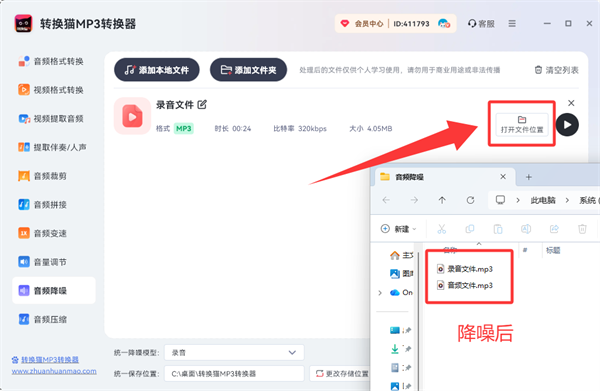Open Home (主文件夹) in Explorer navigation
This screenshot has width=600, height=391.
pyautogui.click(x=401, y=255)
